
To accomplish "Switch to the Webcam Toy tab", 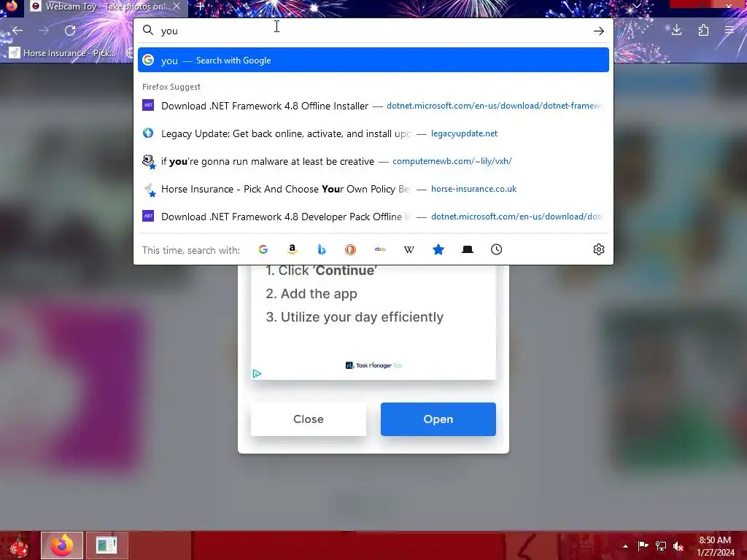I will pos(106,7).
